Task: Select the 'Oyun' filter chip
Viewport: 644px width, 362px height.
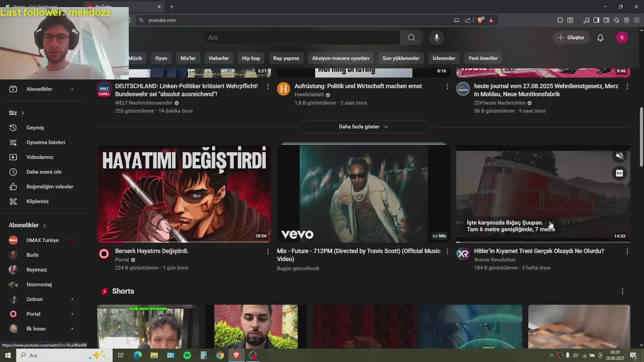Action: click(161, 58)
